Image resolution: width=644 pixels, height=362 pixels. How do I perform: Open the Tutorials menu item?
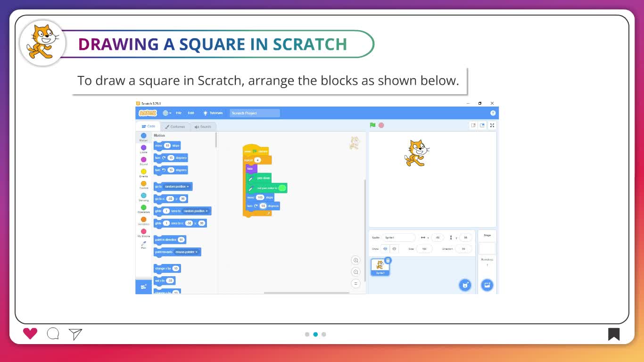point(213,113)
